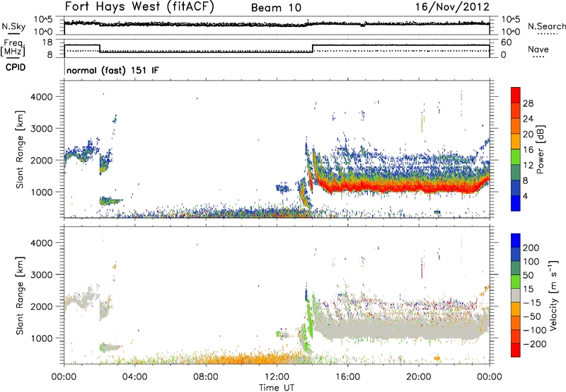Click the date "16/Nov/2012"
566x392 pixels.
click(452, 7)
